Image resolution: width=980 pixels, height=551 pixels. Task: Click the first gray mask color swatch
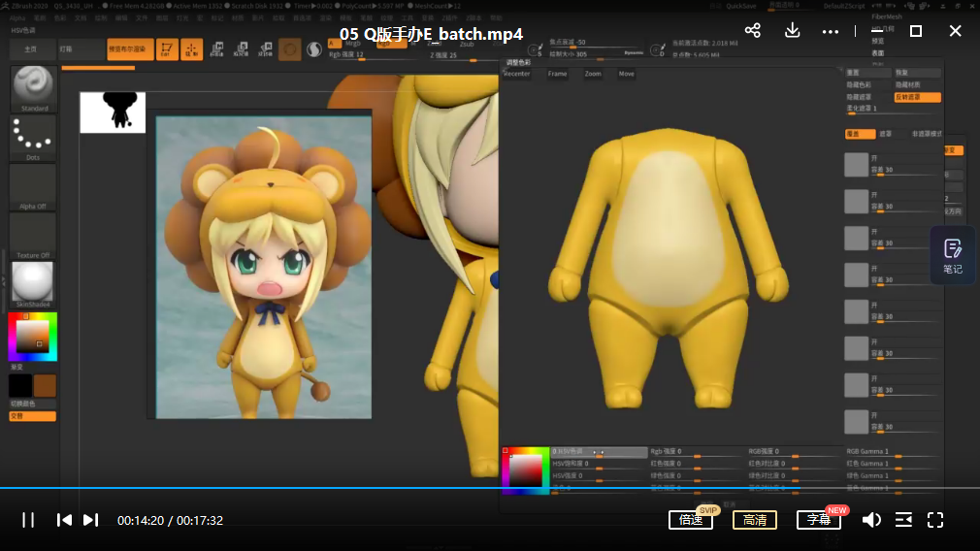(x=856, y=165)
